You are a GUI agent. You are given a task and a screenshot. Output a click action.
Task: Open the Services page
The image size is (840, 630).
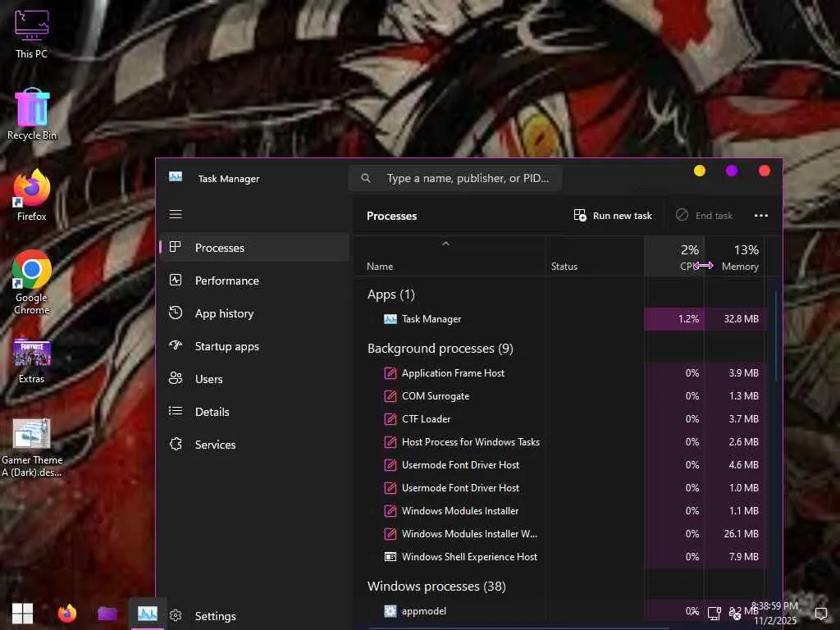click(255, 445)
